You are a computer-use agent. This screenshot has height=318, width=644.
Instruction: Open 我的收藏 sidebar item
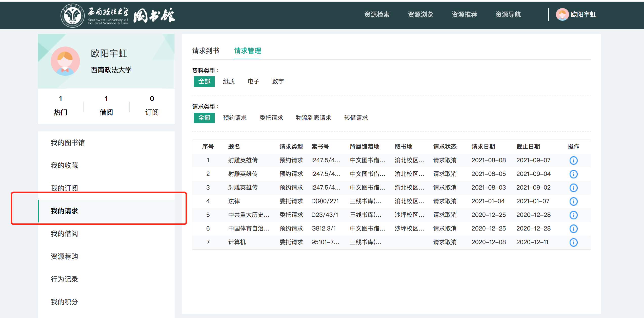(x=64, y=165)
